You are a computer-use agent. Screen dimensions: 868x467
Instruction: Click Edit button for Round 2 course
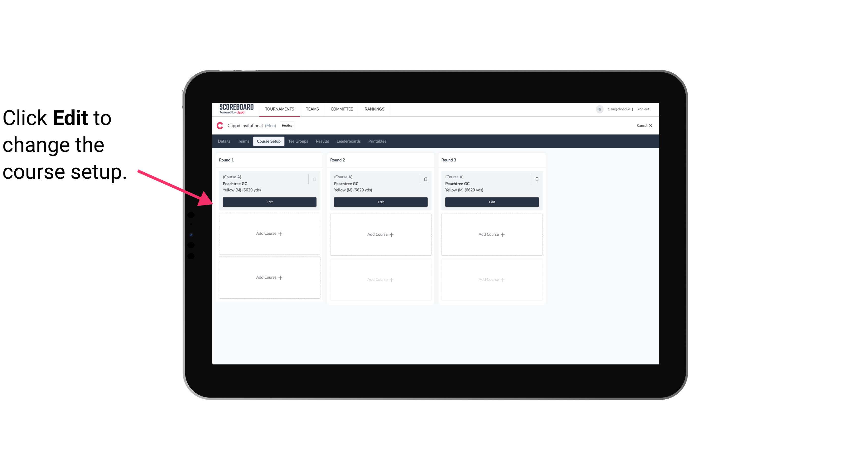click(x=380, y=202)
